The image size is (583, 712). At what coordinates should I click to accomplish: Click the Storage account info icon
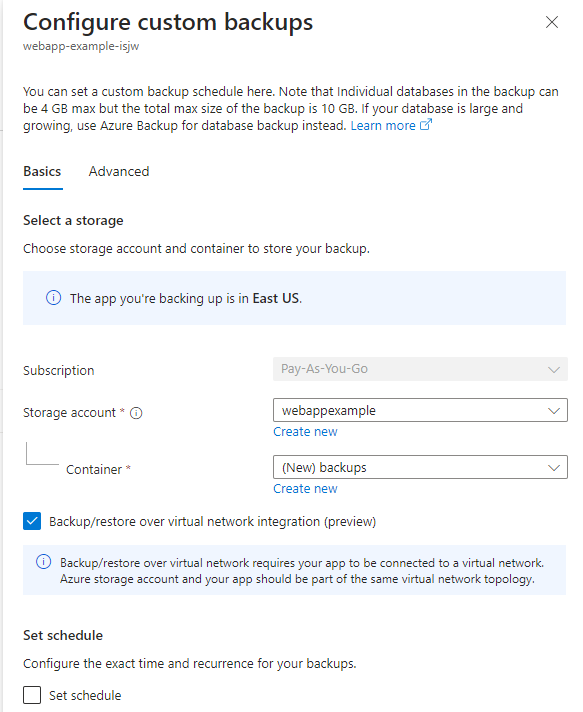tap(136, 413)
